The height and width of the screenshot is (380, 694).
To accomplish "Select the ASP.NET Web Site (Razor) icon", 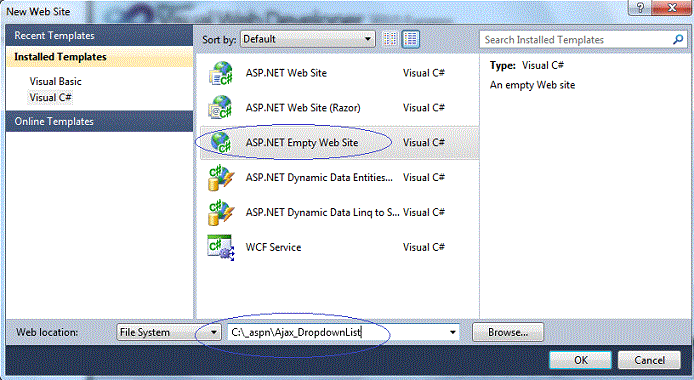I will (x=220, y=107).
